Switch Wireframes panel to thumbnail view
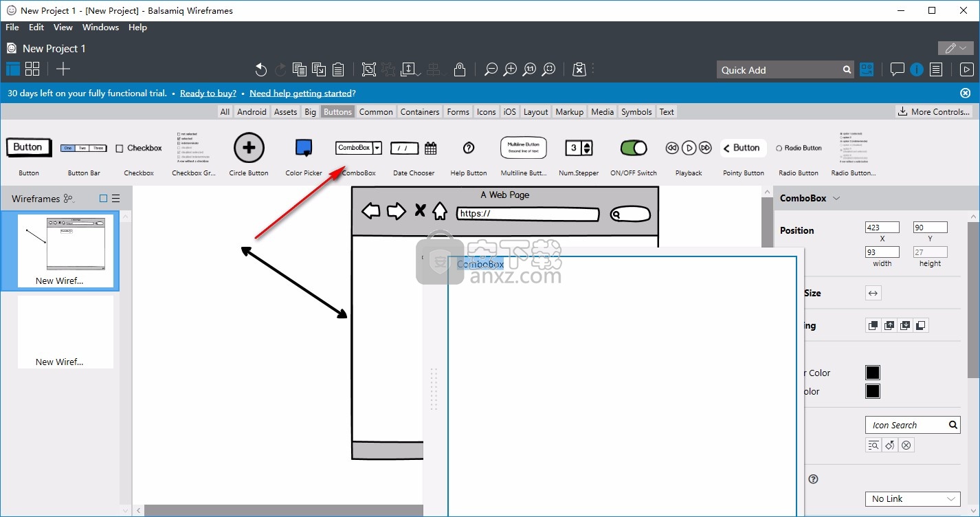The image size is (980, 517). click(x=104, y=198)
